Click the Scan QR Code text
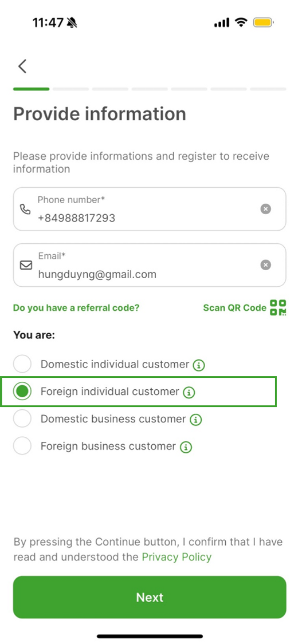The height and width of the screenshot is (644, 298). pos(235,307)
